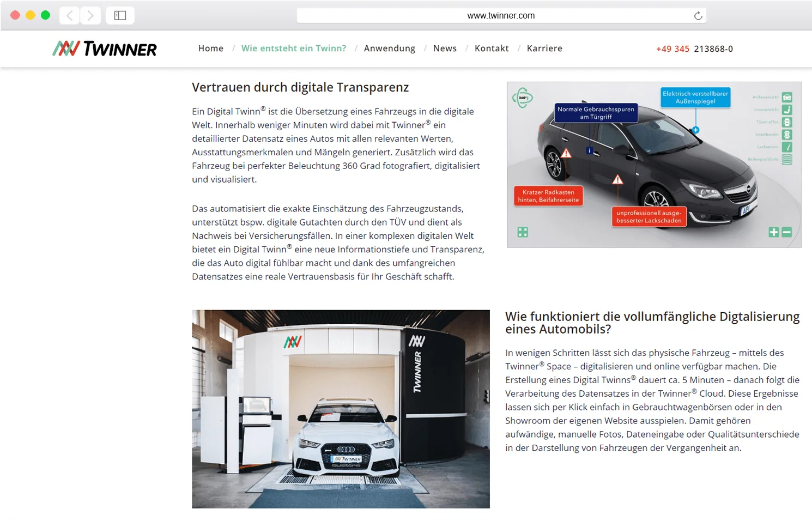Screen dimensions: 812x521
Task: Click the blue plus marker on the side mirror
Action: pyautogui.click(x=695, y=130)
